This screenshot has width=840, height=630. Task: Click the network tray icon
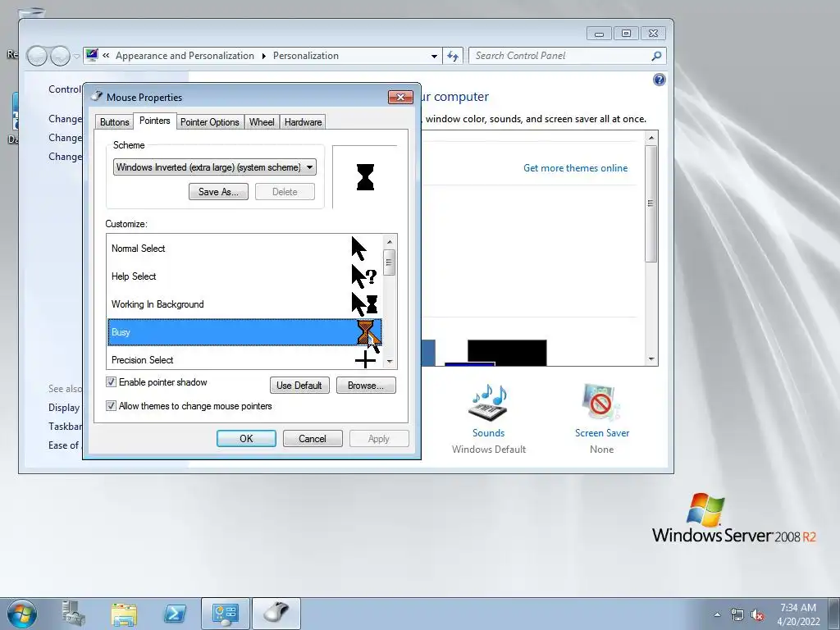point(737,614)
